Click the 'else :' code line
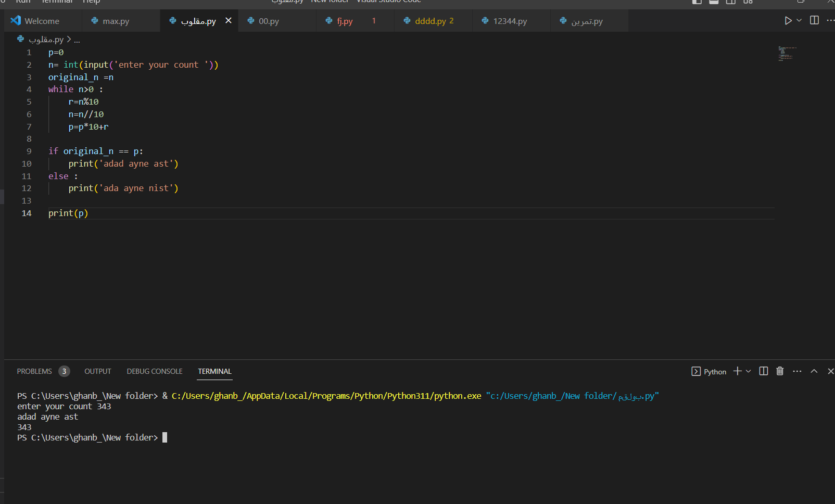Viewport: 835px width, 504px height. click(63, 177)
